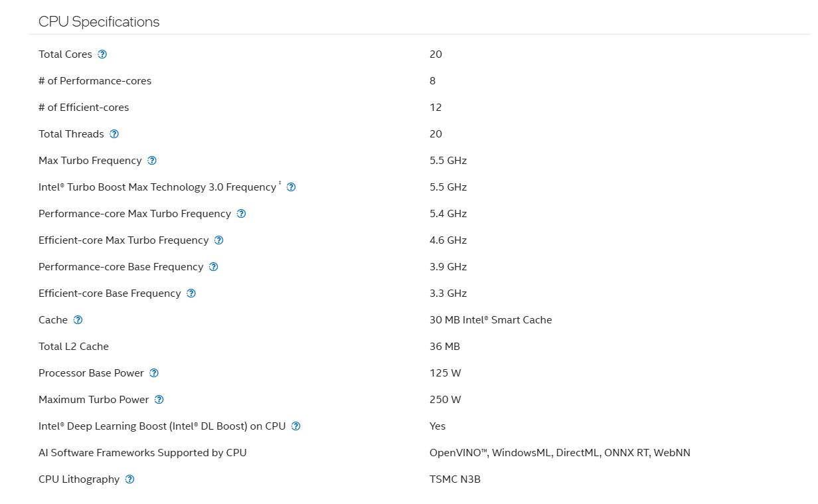Click help icon next to Total Cores
The image size is (818, 504).
coord(102,54)
